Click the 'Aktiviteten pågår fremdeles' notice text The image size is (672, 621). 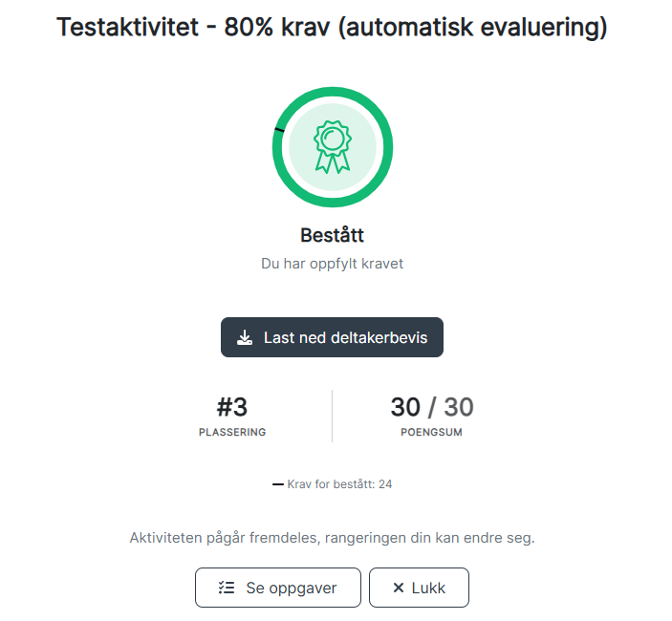coord(332,538)
